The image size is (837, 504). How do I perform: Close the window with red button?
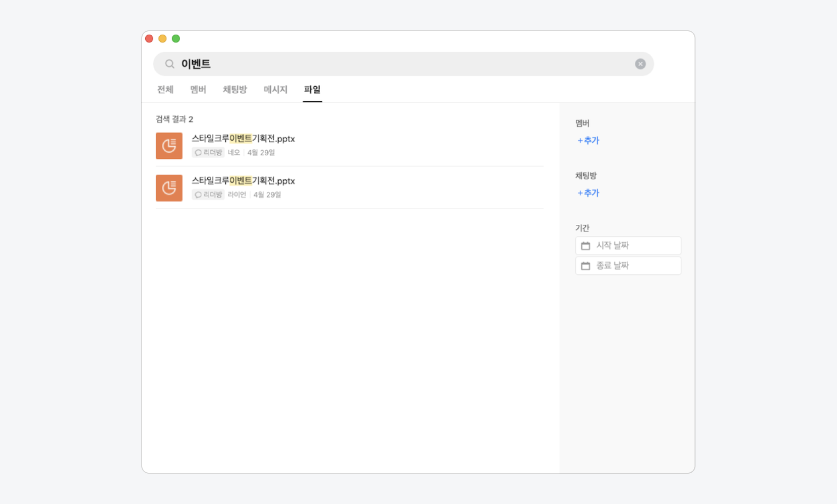tap(149, 39)
